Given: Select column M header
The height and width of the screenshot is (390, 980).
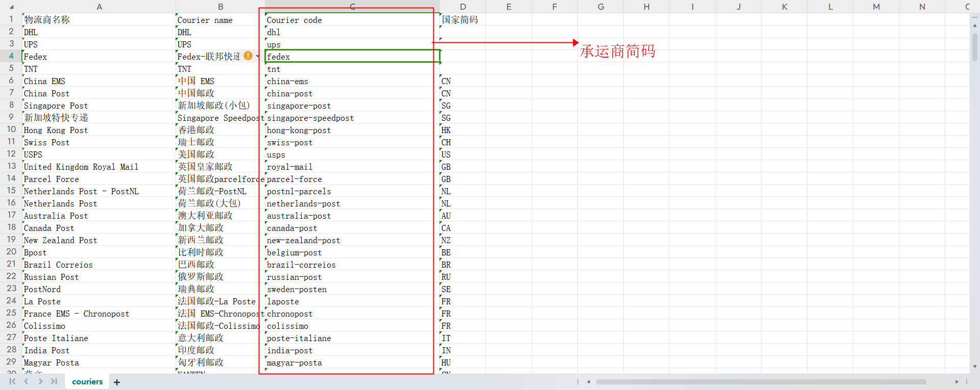Looking at the screenshot, I should [x=876, y=7].
